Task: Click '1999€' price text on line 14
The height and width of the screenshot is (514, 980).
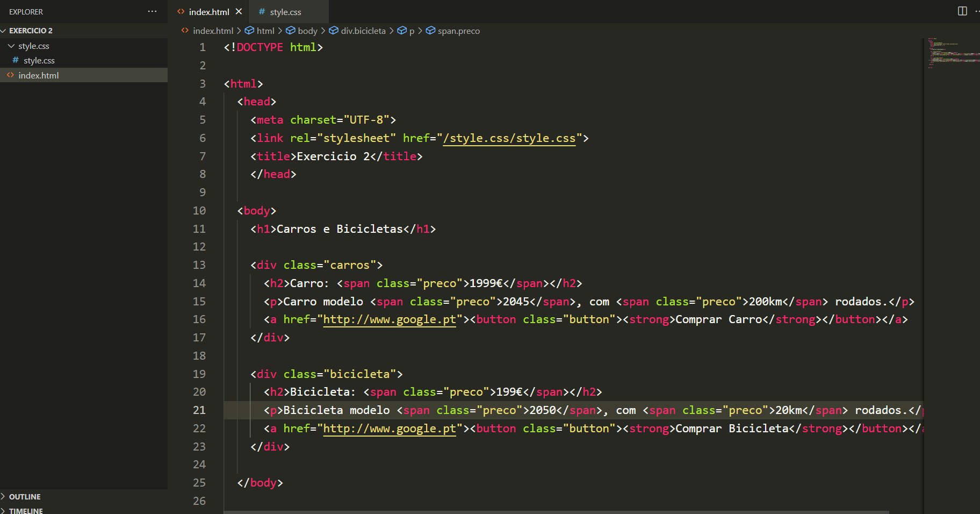Action: 486,283
